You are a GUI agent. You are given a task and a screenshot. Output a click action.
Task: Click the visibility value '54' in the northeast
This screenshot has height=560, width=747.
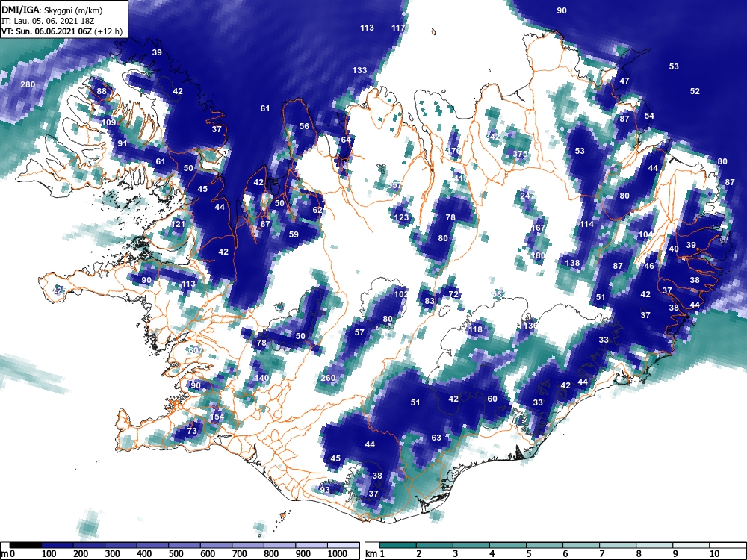tap(649, 116)
